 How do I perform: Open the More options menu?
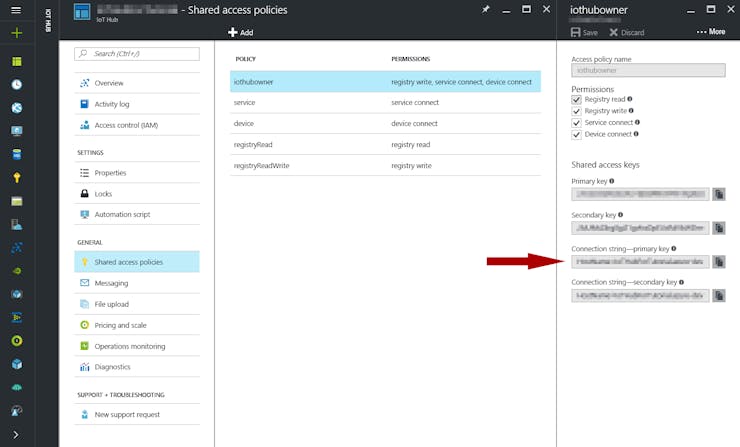coord(711,32)
